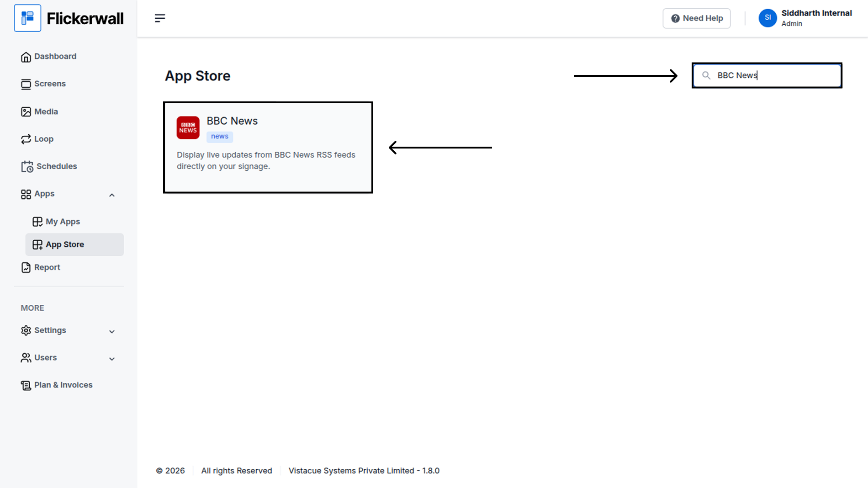Click the Flickerwall logo icon
This screenshot has height=488, width=868.
tap(27, 18)
